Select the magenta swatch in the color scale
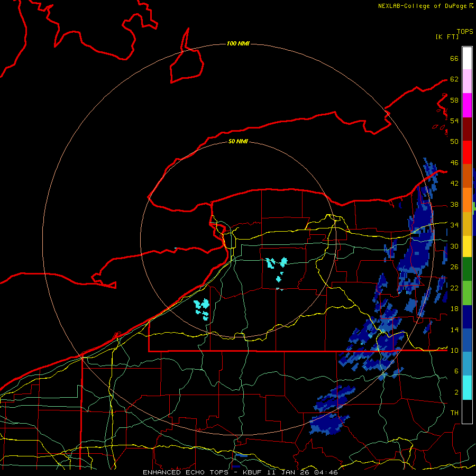 click(x=467, y=105)
